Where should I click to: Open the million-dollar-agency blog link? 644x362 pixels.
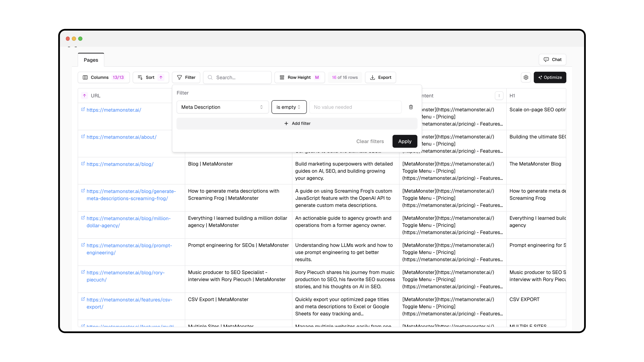coord(128,222)
